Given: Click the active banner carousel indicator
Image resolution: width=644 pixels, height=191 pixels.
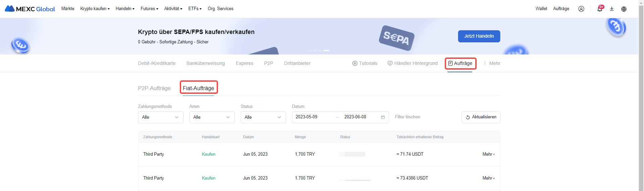Looking at the screenshot, I should tap(326, 50).
